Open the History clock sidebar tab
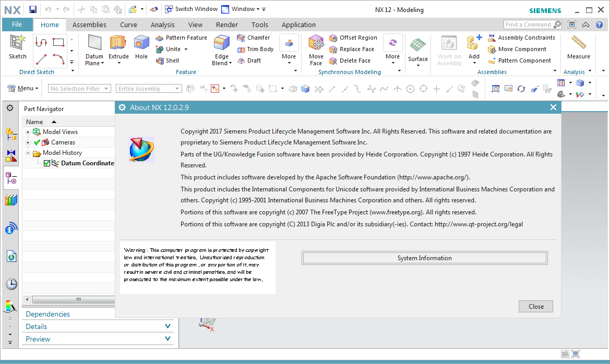The image size is (610, 364). 11,284
